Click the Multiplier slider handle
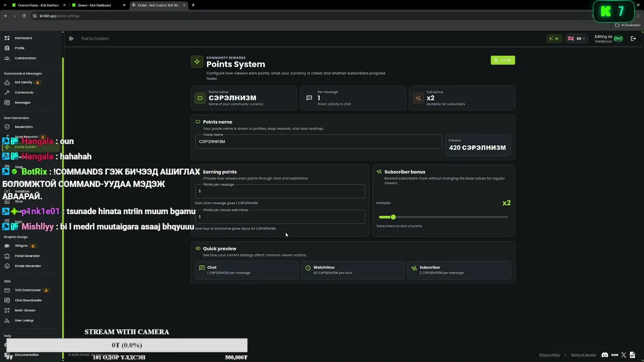 [x=393, y=217]
